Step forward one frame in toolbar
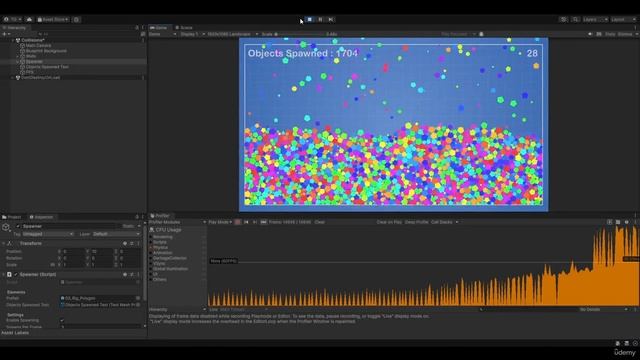 click(331, 19)
